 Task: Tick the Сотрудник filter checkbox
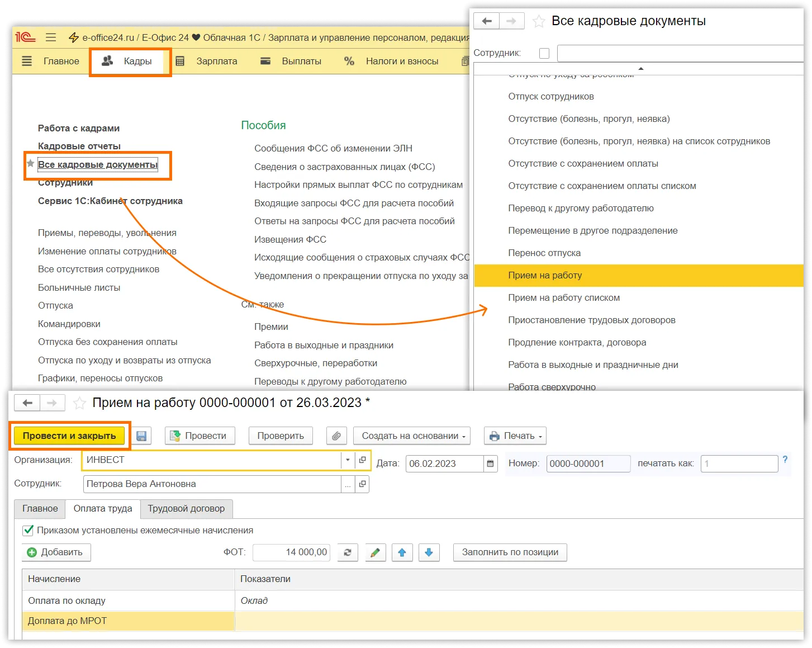[x=544, y=53]
